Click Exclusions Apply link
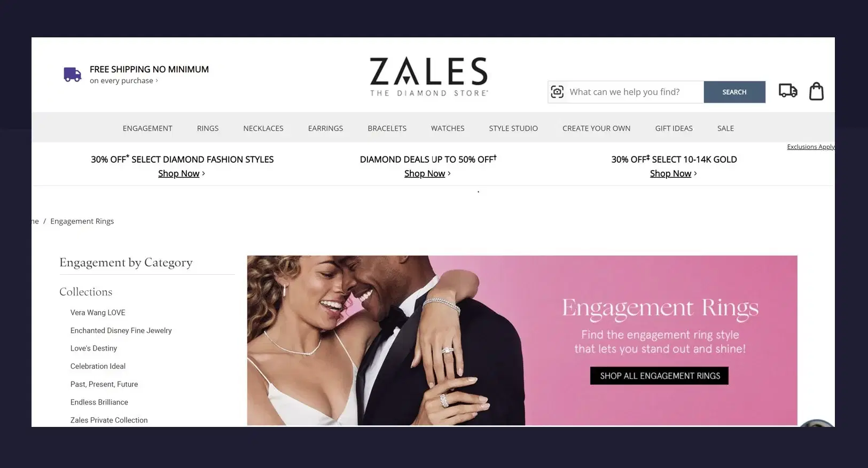The height and width of the screenshot is (468, 868). (811, 147)
